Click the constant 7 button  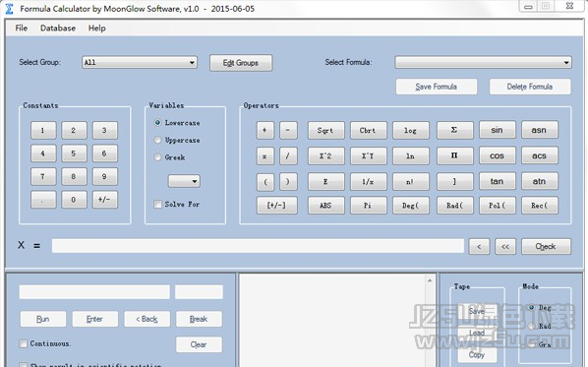[43, 176]
